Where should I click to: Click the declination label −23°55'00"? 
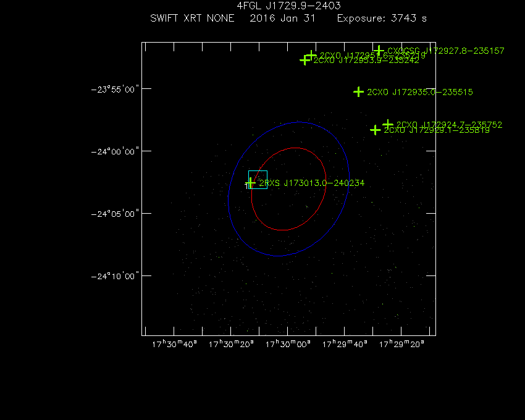(x=115, y=90)
